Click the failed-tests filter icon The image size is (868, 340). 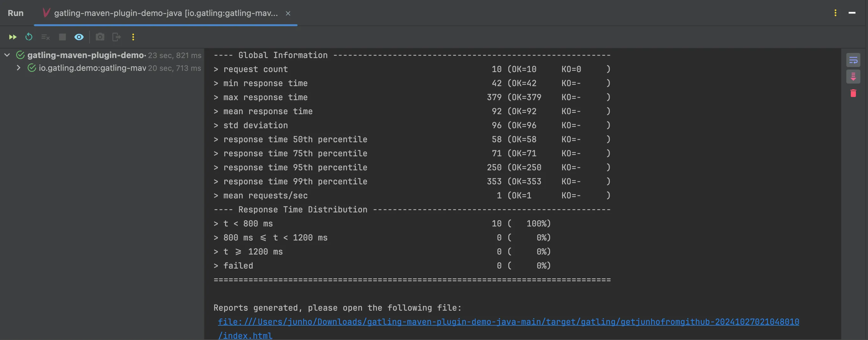pyautogui.click(x=46, y=37)
